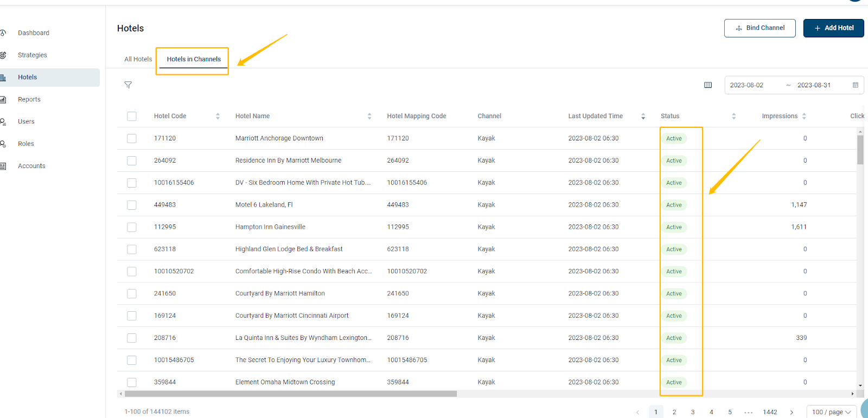Screen dimensions: 868x418
Task: Click the Users sidebar icon
Action: click(x=3, y=122)
